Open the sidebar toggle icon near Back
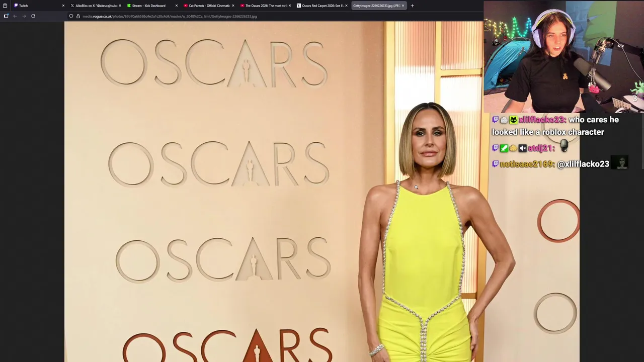The image size is (644, 362). [6, 16]
